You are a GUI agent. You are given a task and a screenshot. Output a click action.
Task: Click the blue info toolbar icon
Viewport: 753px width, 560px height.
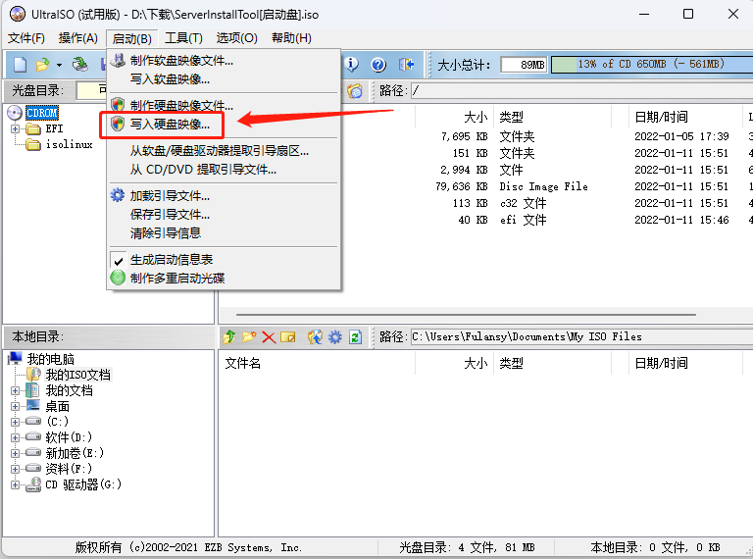[352, 65]
